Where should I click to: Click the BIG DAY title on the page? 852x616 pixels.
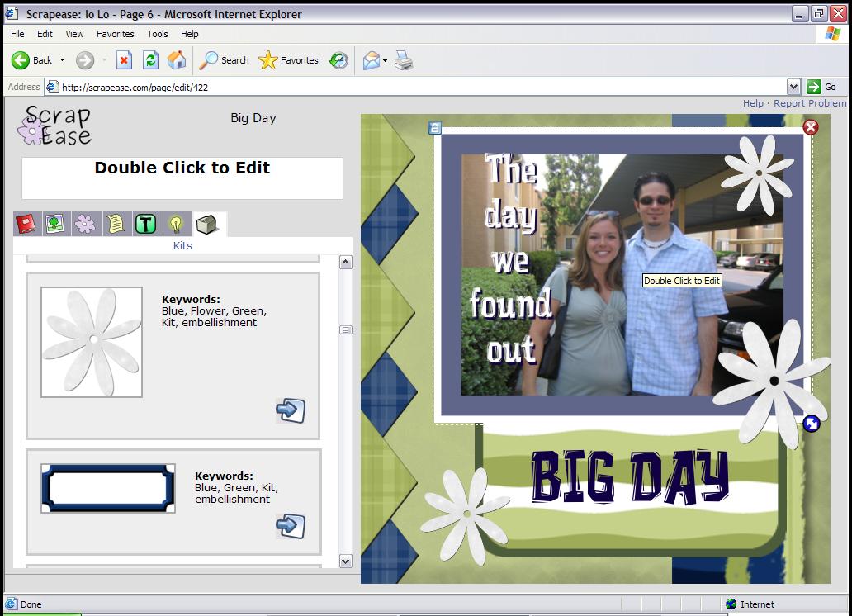coord(630,476)
